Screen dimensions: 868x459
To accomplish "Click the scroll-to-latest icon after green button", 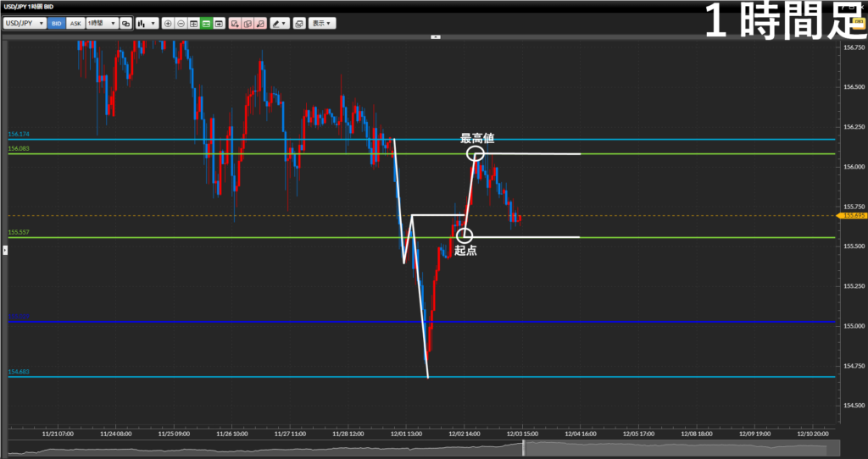I will tap(219, 23).
